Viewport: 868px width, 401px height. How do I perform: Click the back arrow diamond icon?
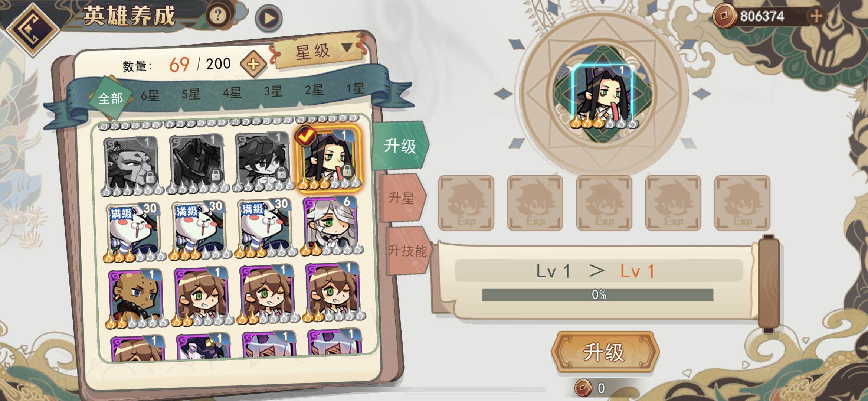click(x=33, y=30)
